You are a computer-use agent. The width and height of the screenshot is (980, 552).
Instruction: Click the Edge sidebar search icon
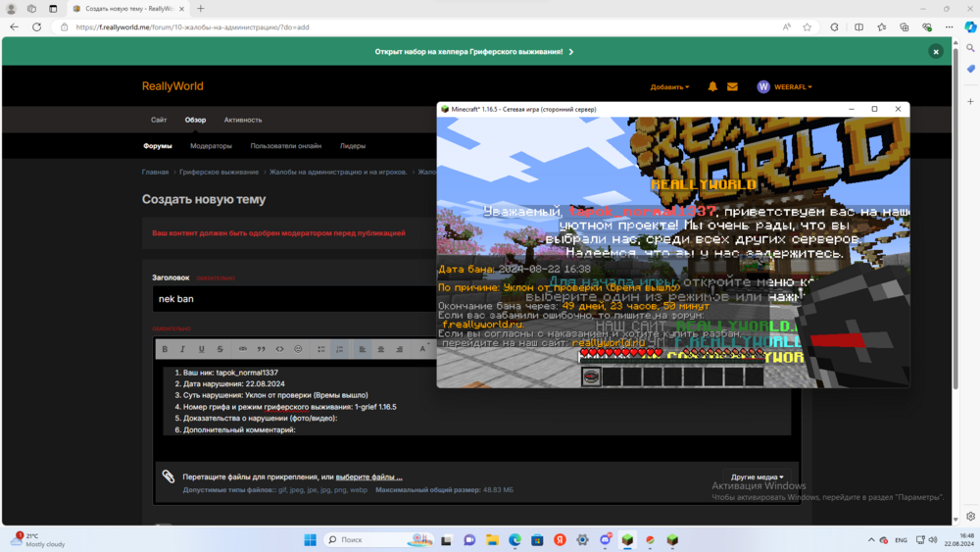970,48
